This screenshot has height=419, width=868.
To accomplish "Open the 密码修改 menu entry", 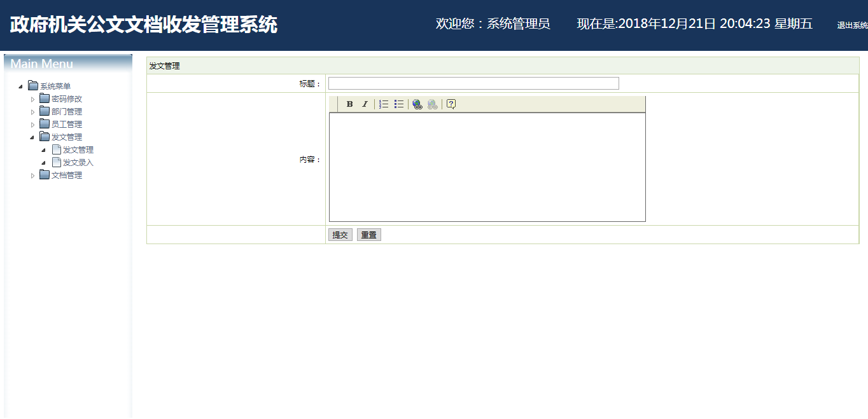I will coord(67,99).
